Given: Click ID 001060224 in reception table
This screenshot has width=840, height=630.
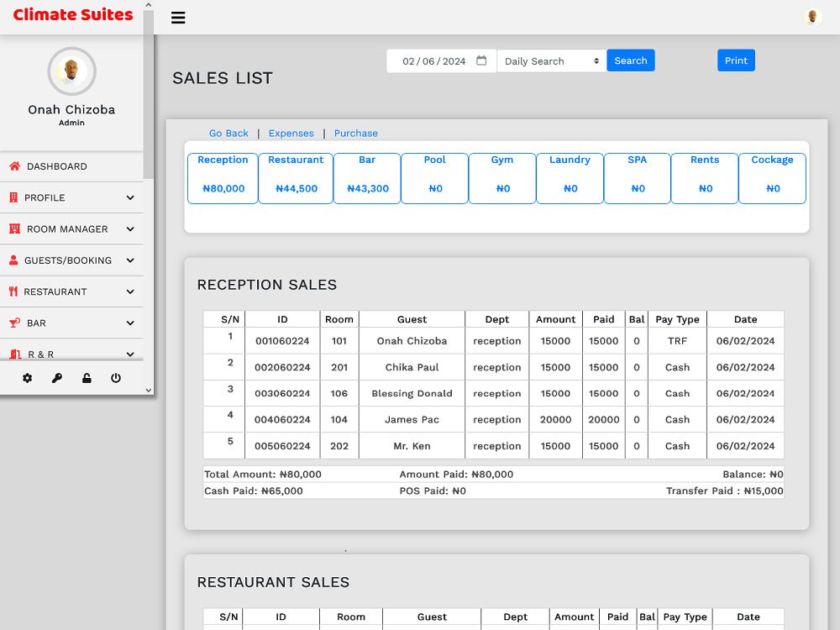Looking at the screenshot, I should tap(282, 341).
